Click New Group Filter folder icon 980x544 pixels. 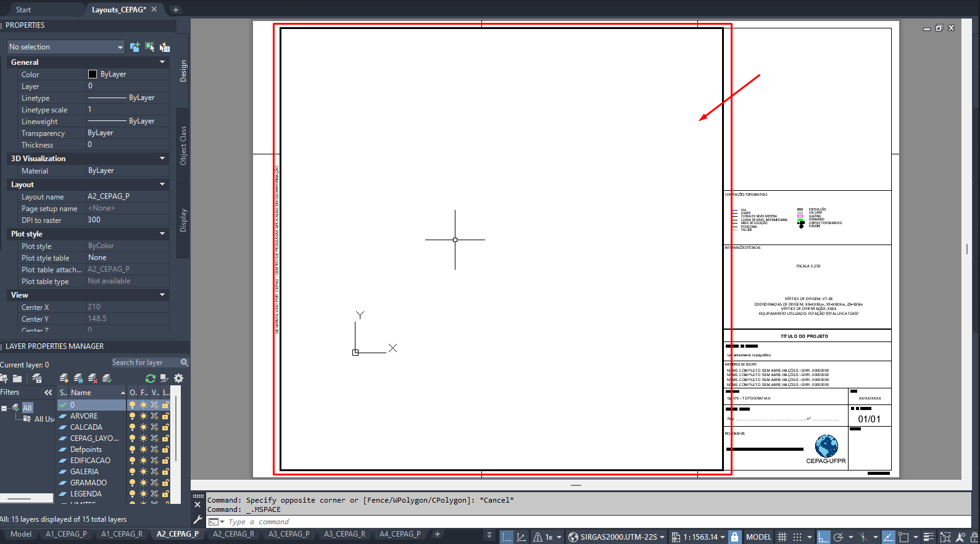(x=17, y=378)
